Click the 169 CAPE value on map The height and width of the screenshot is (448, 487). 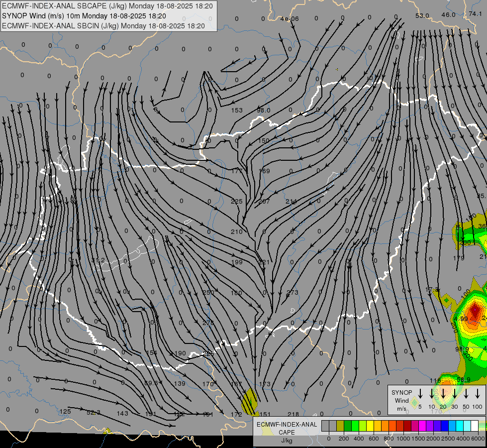pos(264,171)
